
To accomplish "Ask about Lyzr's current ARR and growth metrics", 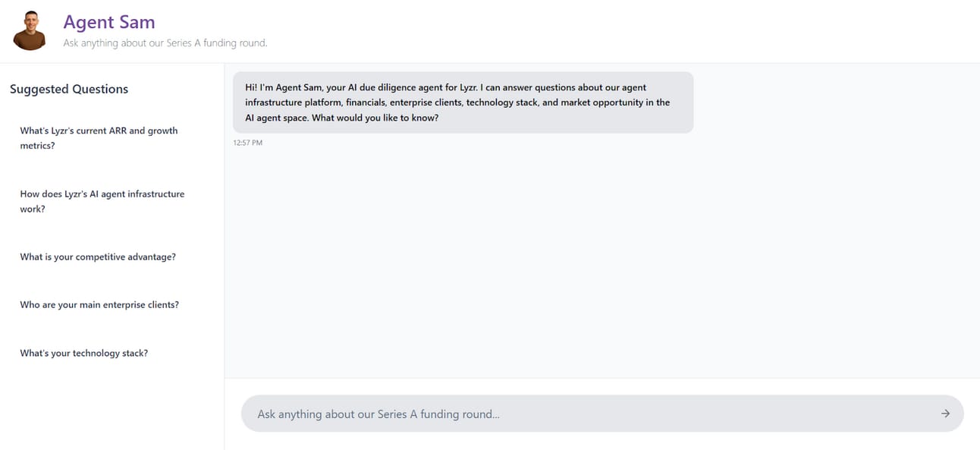I will (x=99, y=138).
